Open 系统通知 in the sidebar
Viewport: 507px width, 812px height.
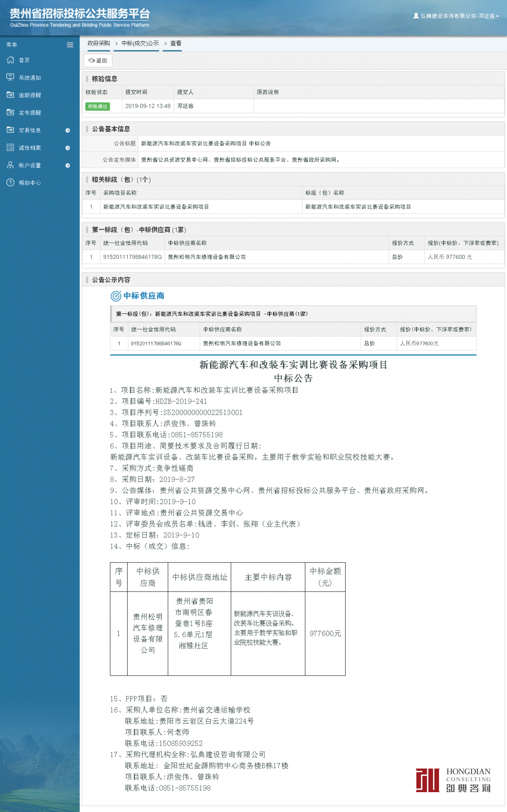(30, 78)
